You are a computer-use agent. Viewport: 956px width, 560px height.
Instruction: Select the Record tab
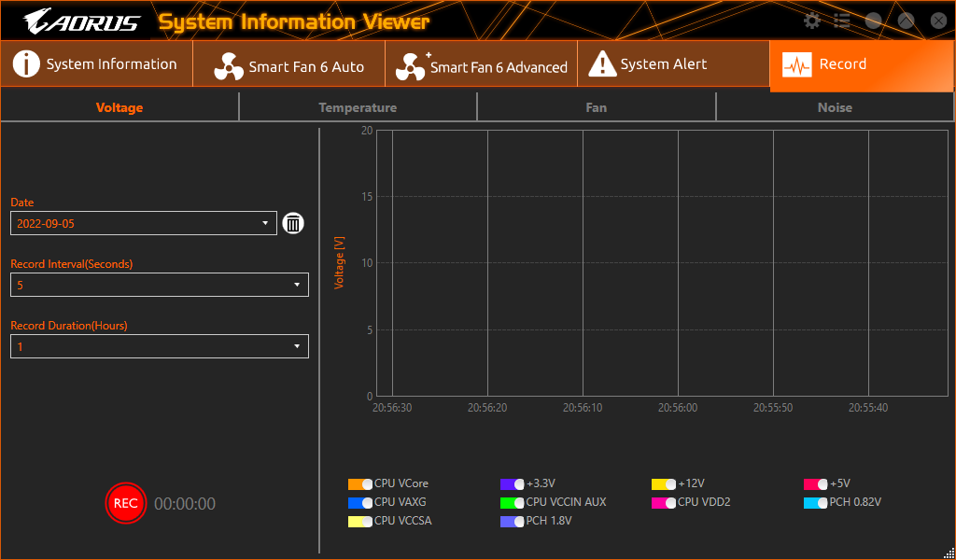[862, 66]
